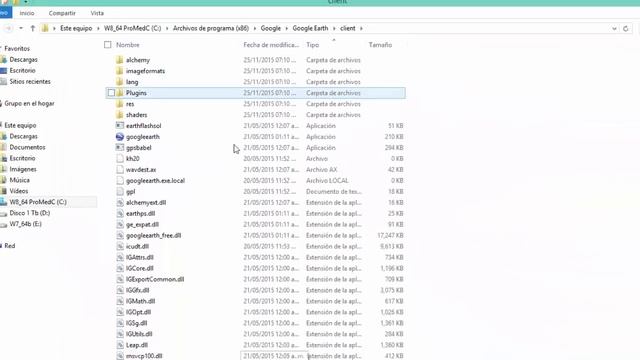Select W8_64 ProMedC (C:) drive in sidebar

pyautogui.click(x=38, y=202)
